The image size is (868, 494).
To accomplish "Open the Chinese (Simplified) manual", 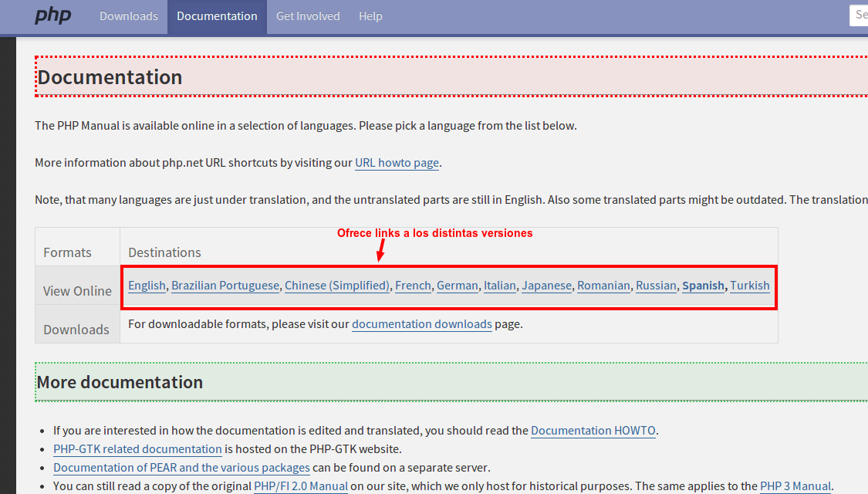I will pyautogui.click(x=337, y=286).
